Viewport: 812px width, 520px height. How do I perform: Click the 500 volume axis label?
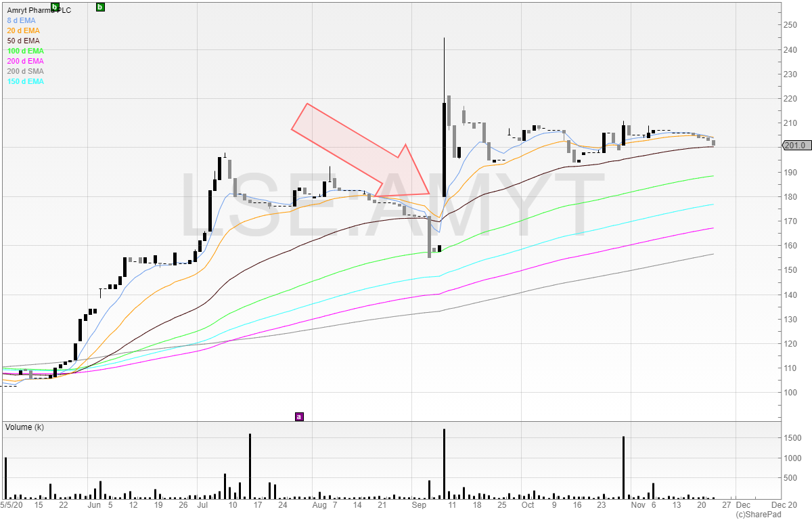(791, 478)
